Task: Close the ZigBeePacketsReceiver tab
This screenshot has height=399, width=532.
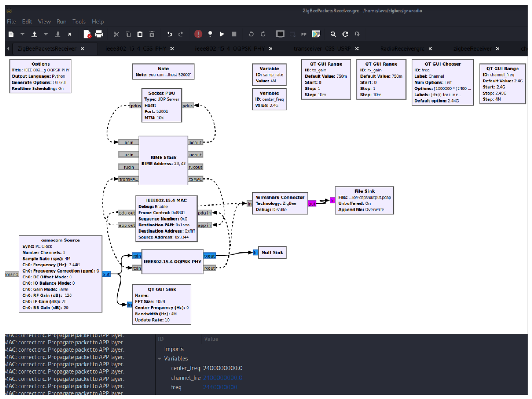Action: (82, 49)
